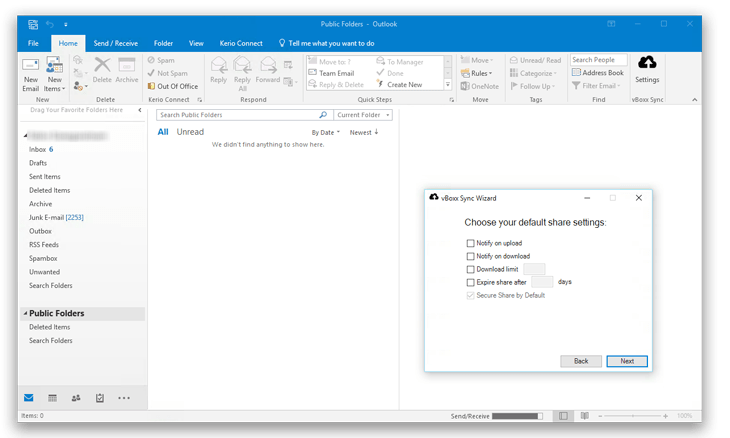Enable Notify on upload checkbox
Viewport: 730px width, 438px height.
click(x=471, y=243)
